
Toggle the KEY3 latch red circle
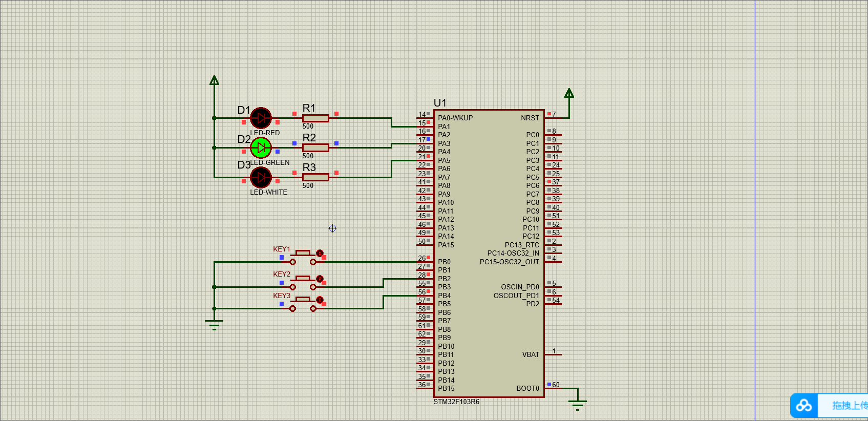tap(320, 300)
